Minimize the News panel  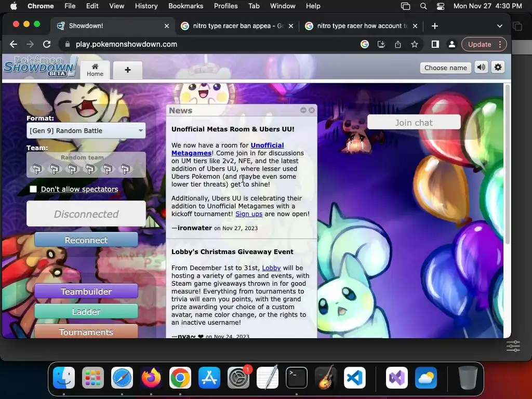click(303, 110)
